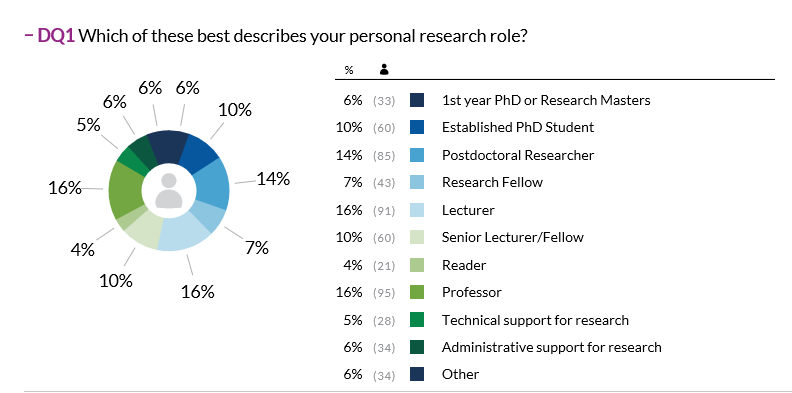Click the Administrative support for research swatch
792x393 pixels.
click(417, 347)
